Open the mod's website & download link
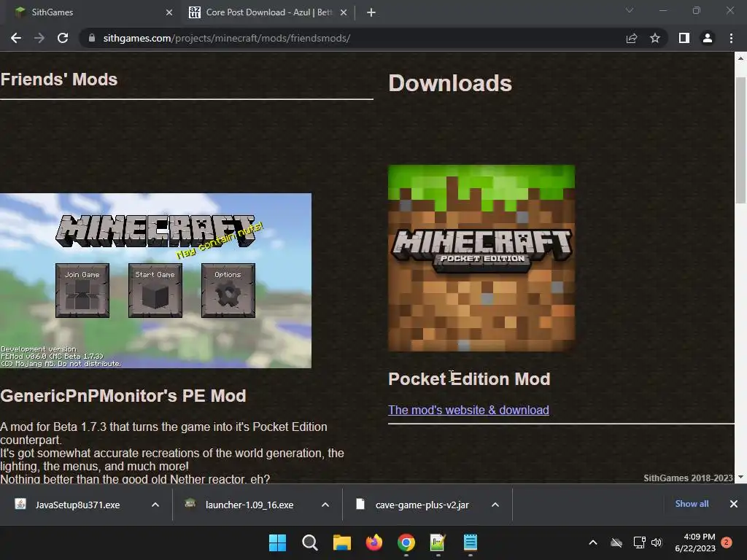Viewport: 747px width, 560px height. pos(468,410)
